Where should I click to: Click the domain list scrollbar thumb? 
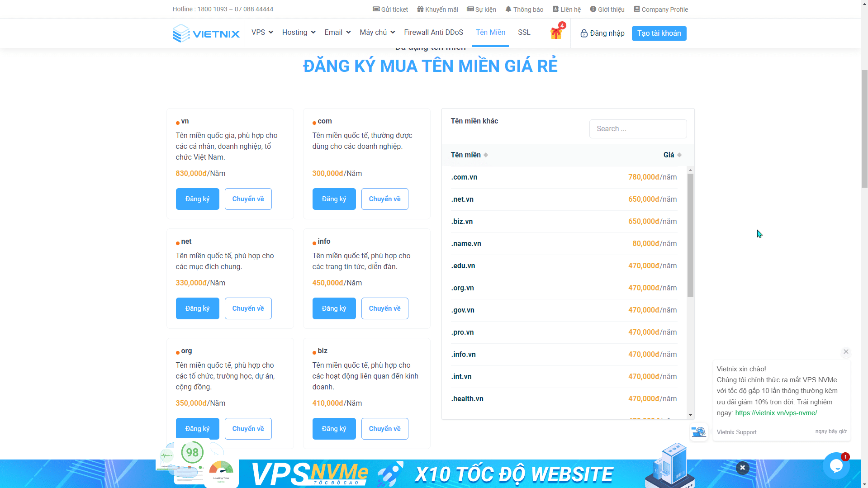click(x=690, y=235)
